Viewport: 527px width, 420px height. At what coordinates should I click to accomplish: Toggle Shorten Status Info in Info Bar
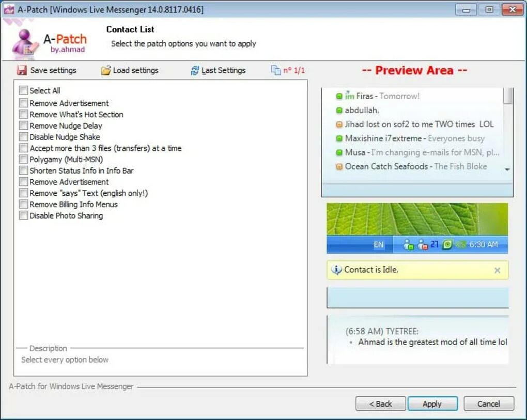23,170
